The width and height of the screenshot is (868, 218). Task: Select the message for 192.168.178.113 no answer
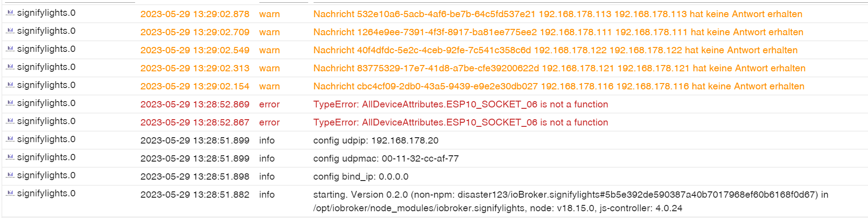558,14
